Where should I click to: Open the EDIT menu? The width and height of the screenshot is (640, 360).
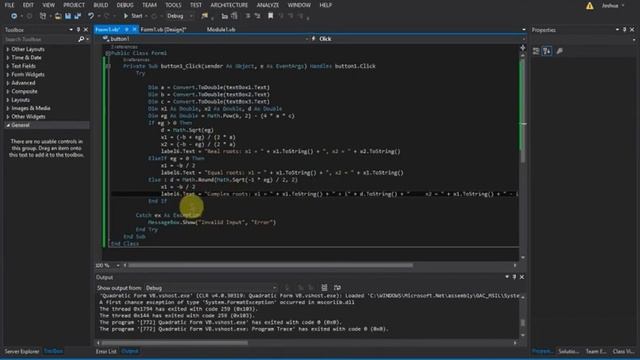coord(28,5)
